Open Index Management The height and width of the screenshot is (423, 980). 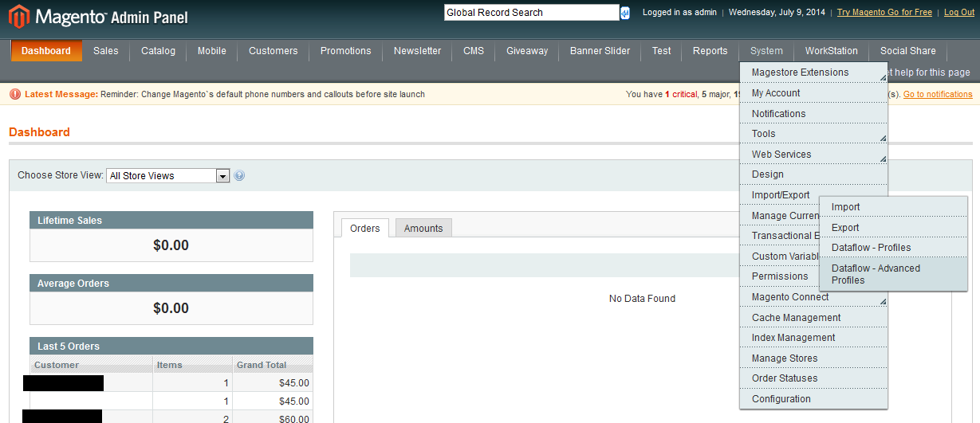point(813,338)
